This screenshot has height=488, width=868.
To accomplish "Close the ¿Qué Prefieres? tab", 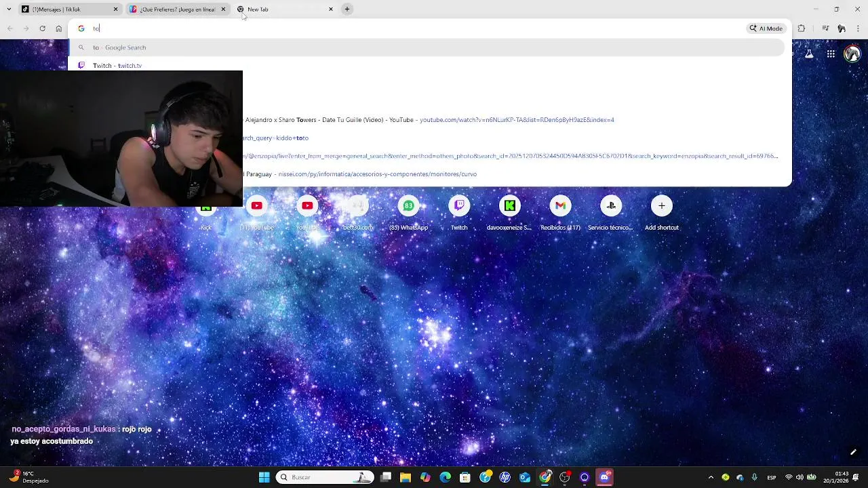I will pos(223,9).
